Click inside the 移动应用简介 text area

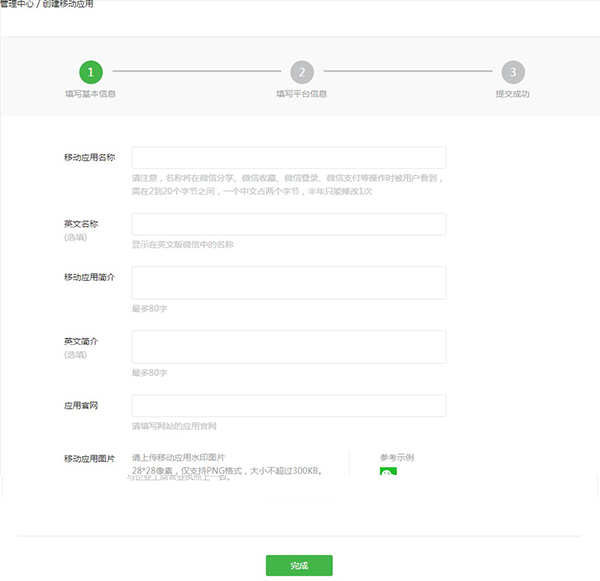(x=288, y=283)
